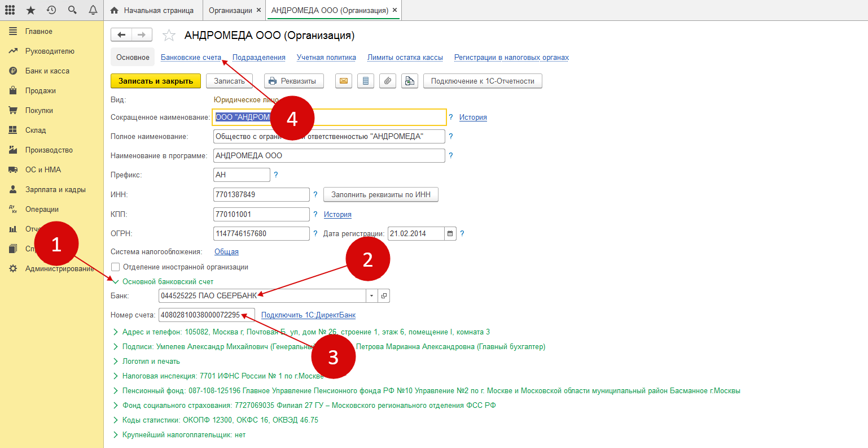
Task: Open Банк и касса section
Action: click(x=47, y=71)
